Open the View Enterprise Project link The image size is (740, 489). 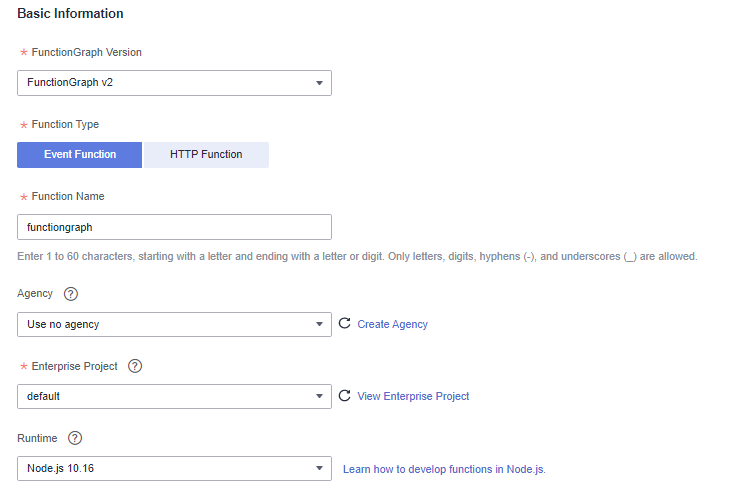[x=413, y=396]
